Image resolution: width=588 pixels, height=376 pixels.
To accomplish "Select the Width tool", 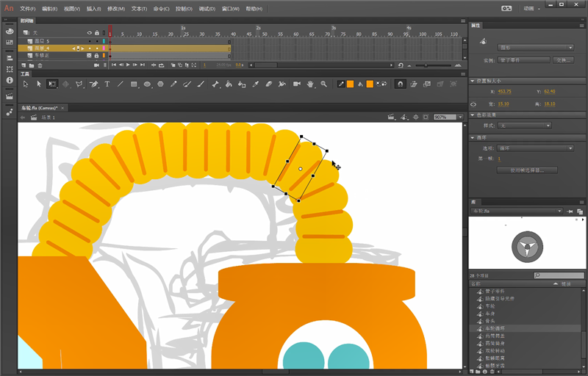I will [x=282, y=84].
